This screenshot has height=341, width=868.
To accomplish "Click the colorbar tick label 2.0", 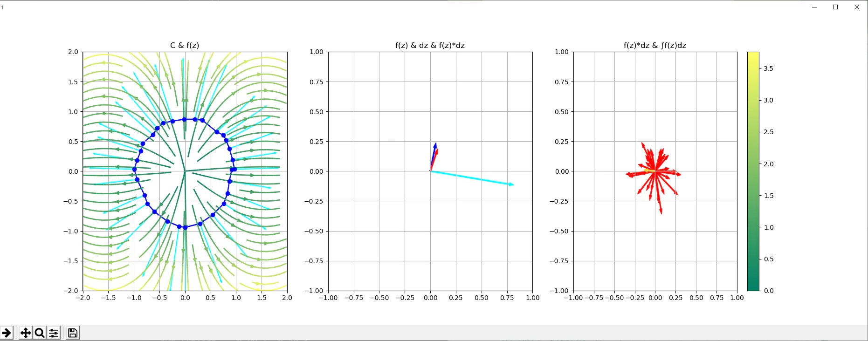I will tap(768, 164).
